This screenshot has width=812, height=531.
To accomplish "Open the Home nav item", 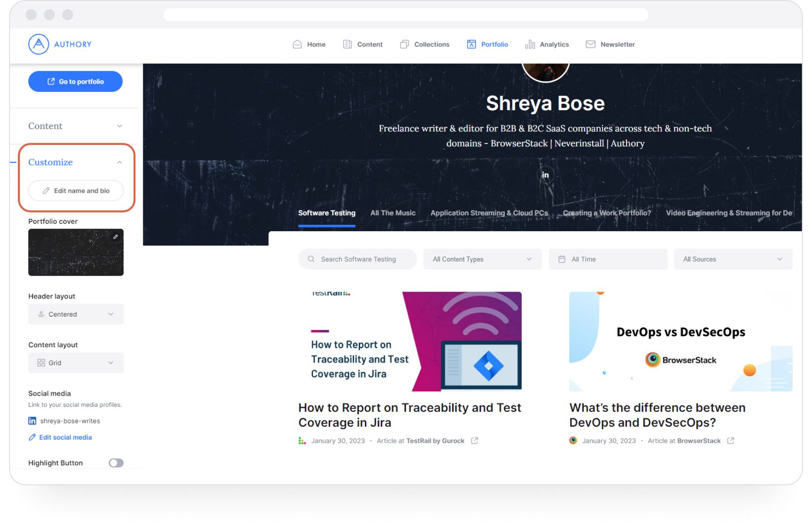I will pyautogui.click(x=309, y=44).
